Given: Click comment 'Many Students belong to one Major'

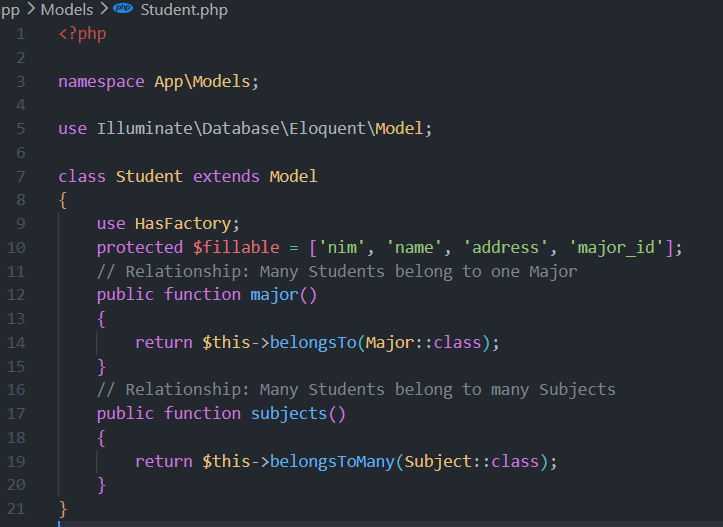Looking at the screenshot, I should click(x=418, y=272).
